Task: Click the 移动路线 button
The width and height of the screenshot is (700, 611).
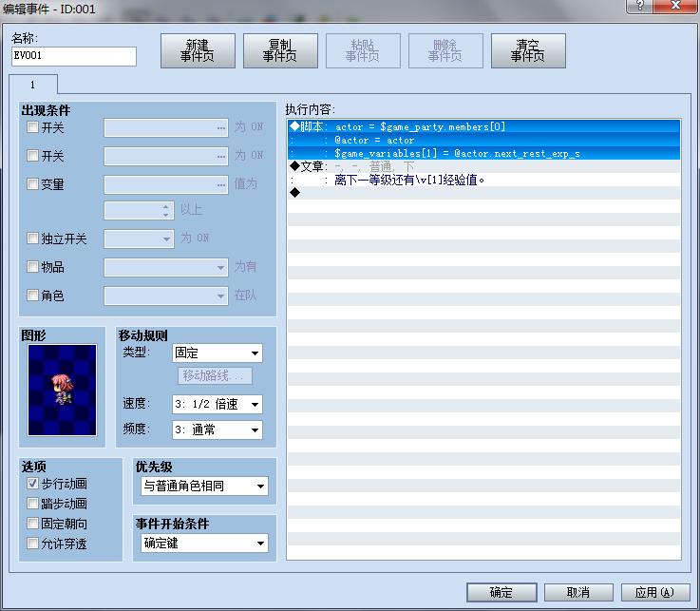Action: 215,375
